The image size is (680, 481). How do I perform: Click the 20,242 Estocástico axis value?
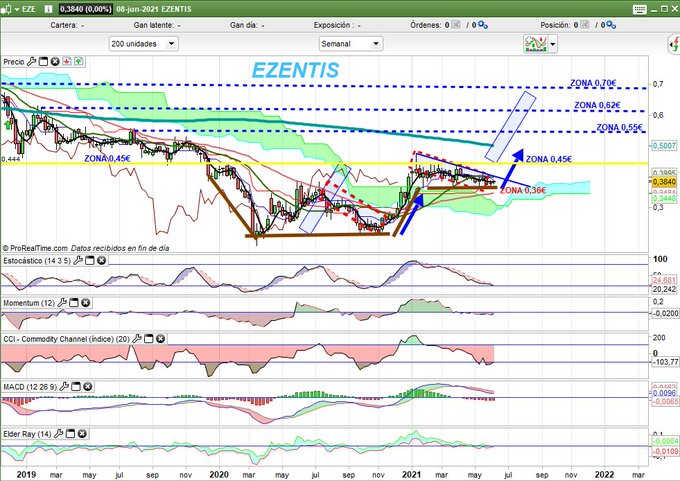[665, 289]
